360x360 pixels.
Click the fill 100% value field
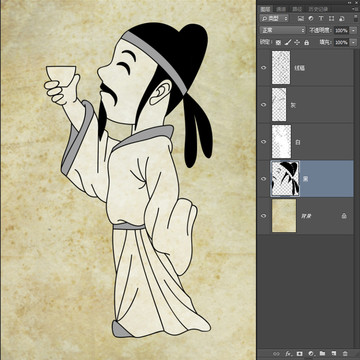click(x=341, y=42)
